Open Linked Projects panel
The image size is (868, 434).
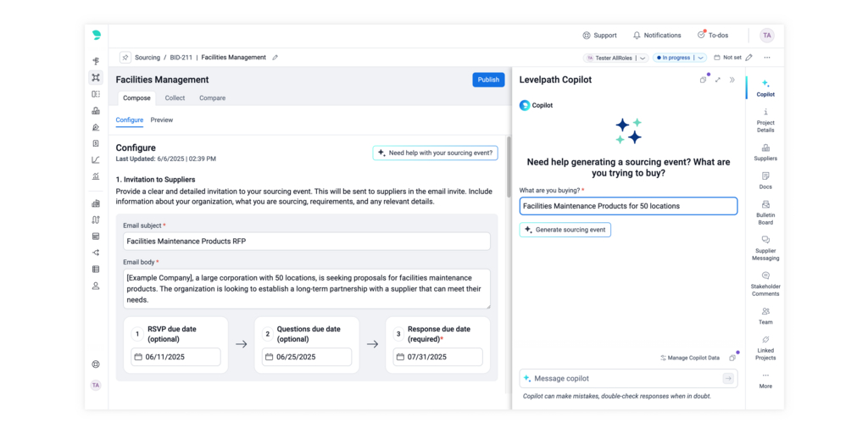pos(765,348)
